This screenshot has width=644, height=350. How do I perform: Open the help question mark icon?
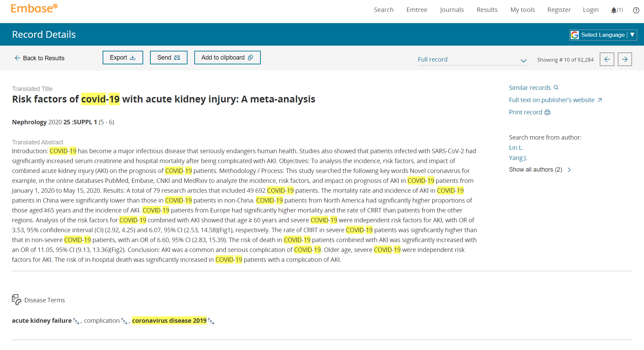[636, 10]
